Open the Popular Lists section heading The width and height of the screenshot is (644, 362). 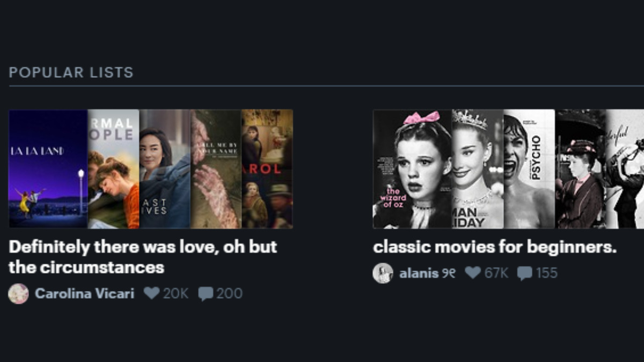(71, 72)
